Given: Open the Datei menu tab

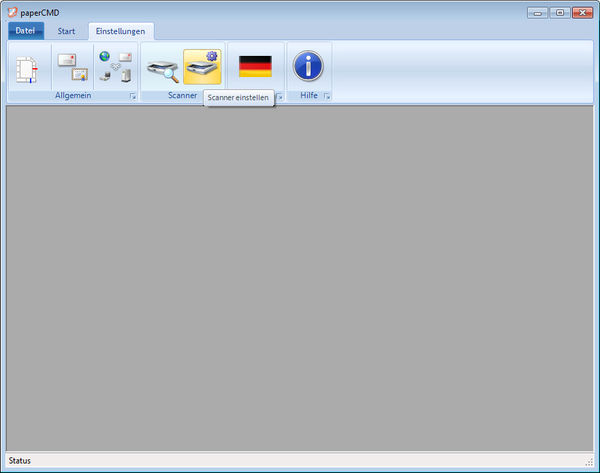Looking at the screenshot, I should tap(26, 31).
